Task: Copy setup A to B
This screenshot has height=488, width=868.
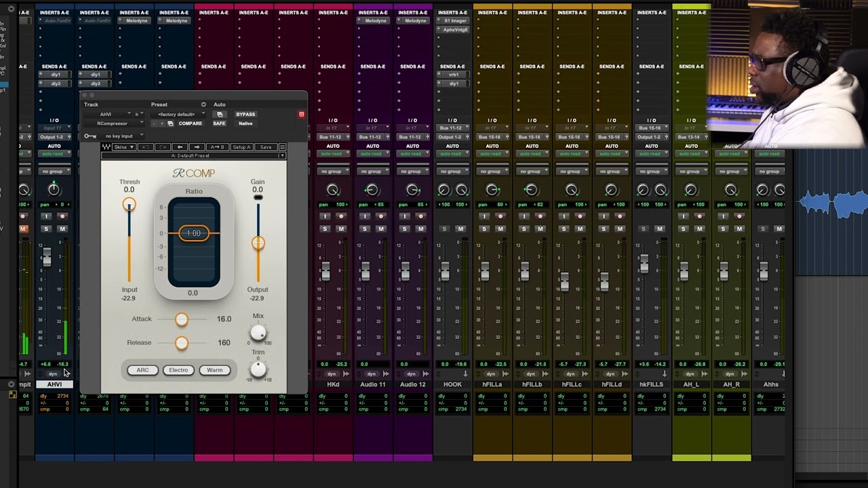Action: click(218, 147)
